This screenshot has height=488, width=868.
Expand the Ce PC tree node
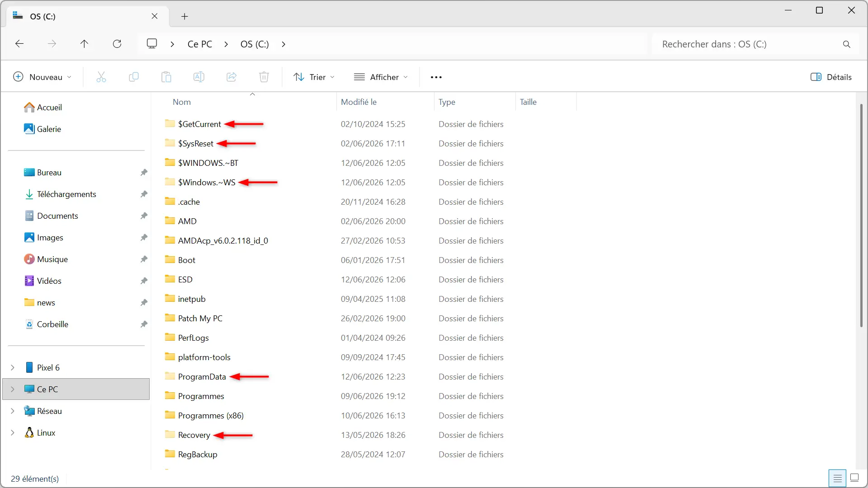(x=13, y=389)
